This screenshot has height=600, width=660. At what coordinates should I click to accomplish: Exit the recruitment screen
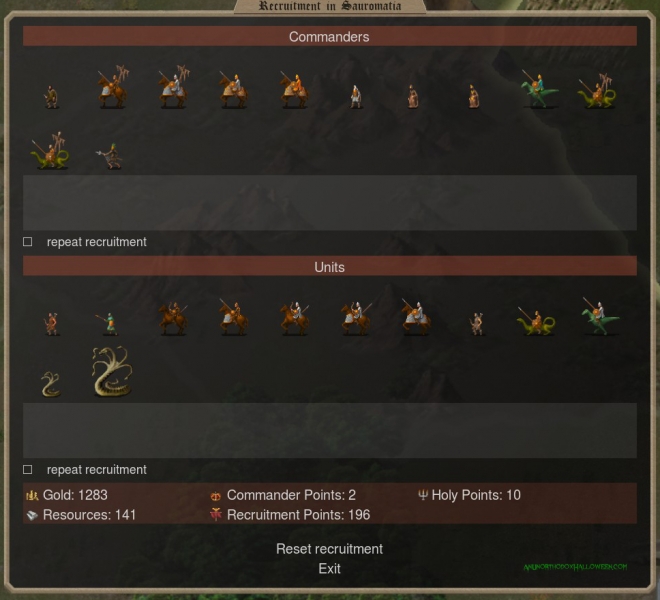[x=330, y=568]
